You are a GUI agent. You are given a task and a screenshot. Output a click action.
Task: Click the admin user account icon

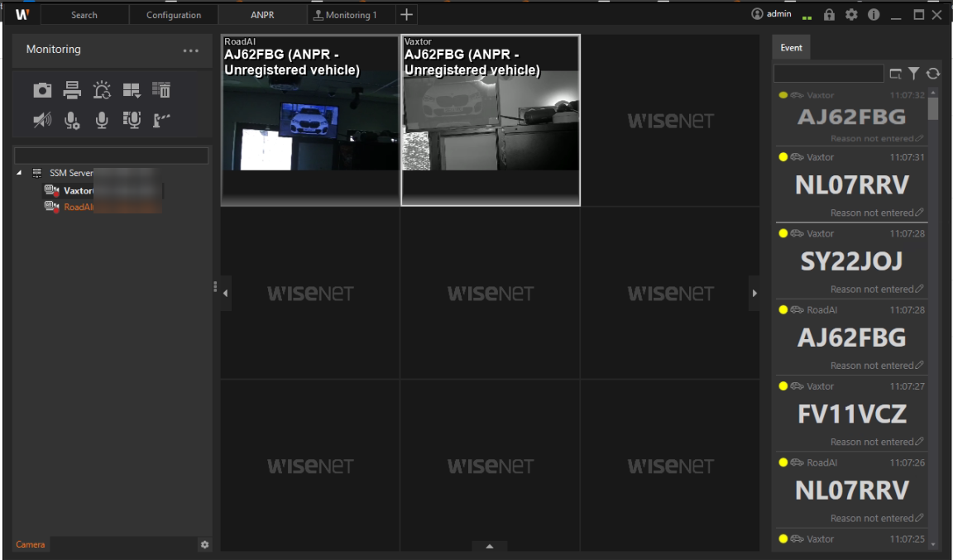tap(757, 14)
